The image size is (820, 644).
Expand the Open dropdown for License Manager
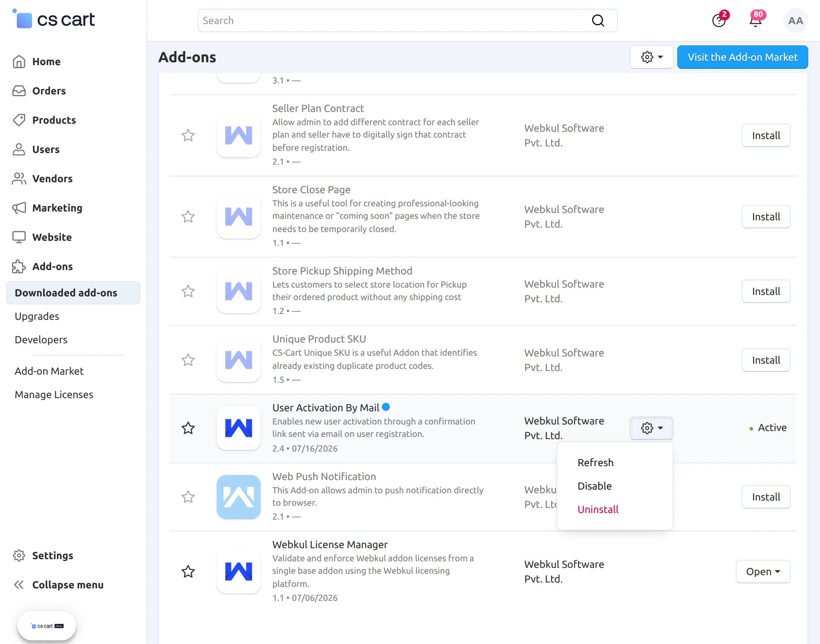coord(763,571)
